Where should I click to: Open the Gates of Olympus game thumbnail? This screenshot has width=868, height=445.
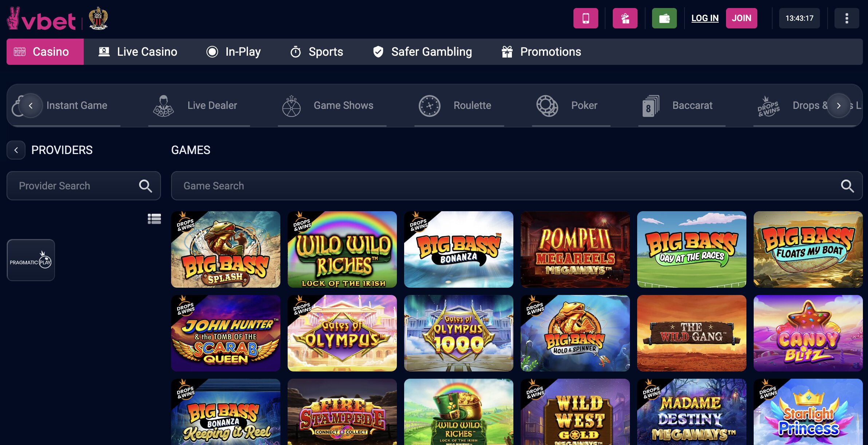(342, 333)
